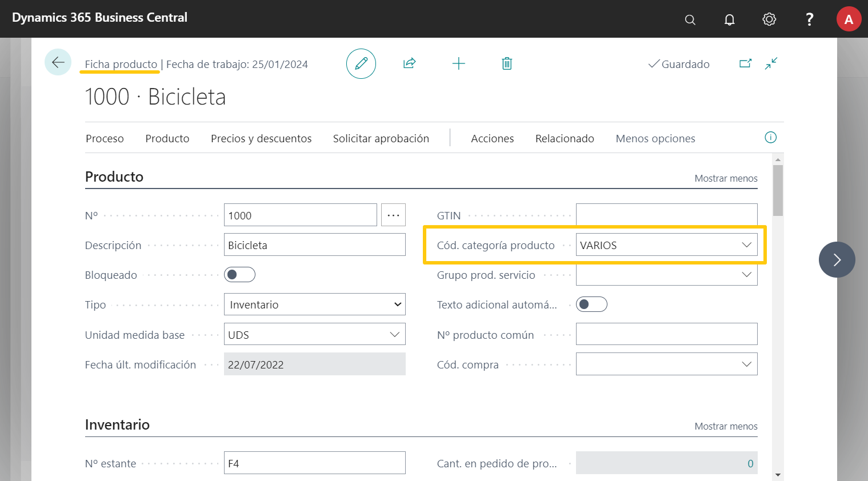Open settings gear icon
The image size is (868, 481).
pos(769,19)
